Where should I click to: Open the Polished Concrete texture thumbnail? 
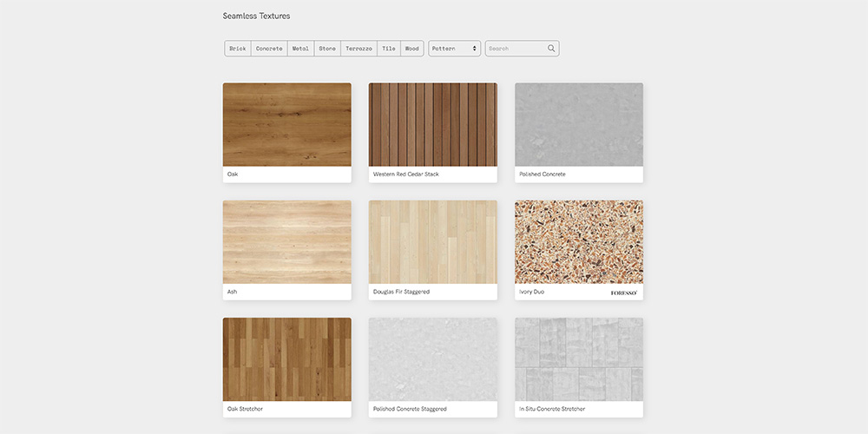pos(579,124)
